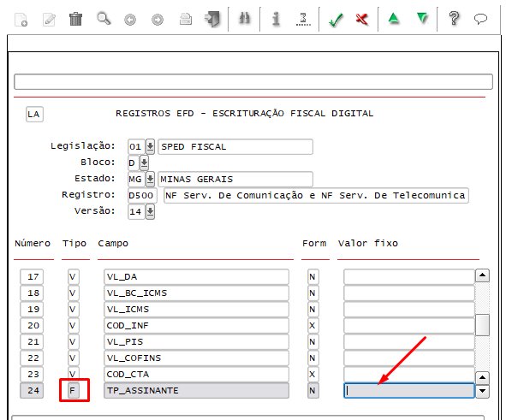Image resolution: width=506 pixels, height=420 pixels.
Task: Click the hourglass toolbar icon
Action: pos(303,19)
